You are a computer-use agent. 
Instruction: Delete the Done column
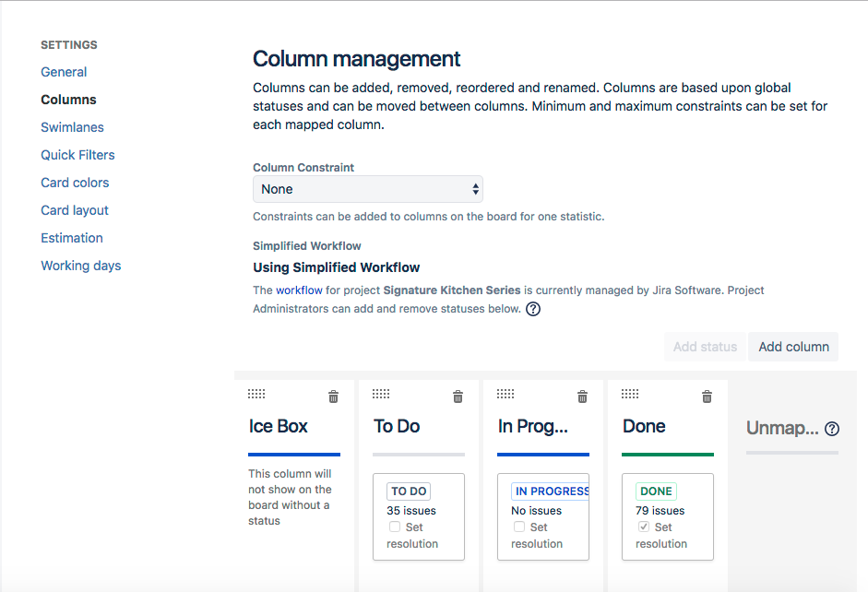tap(707, 397)
